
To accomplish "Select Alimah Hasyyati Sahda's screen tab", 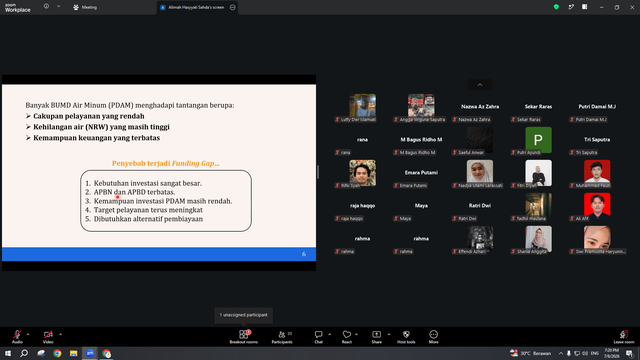I will pos(197,7).
